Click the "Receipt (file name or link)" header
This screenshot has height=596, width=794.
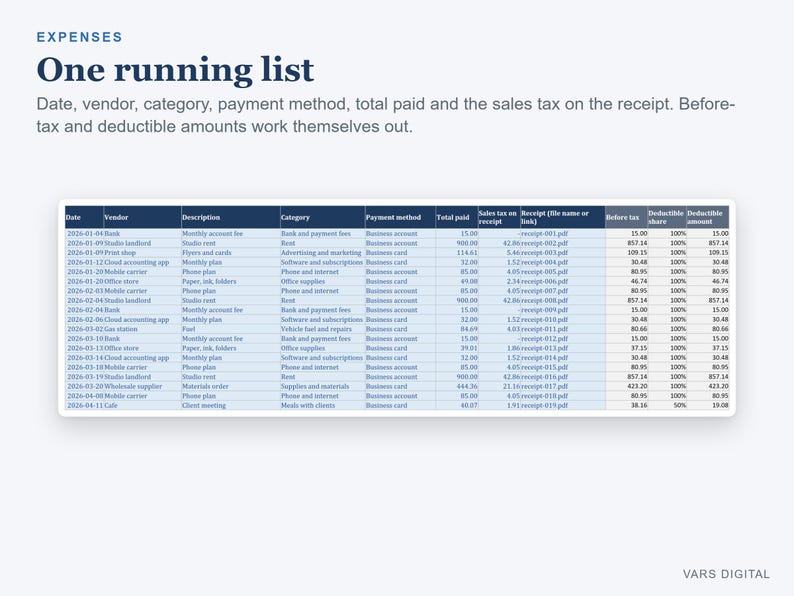[x=563, y=217]
